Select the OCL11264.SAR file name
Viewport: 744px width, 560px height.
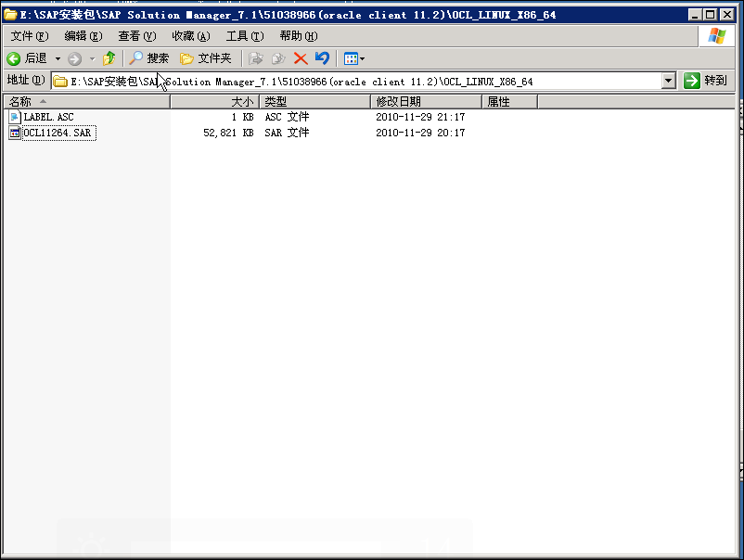(x=58, y=133)
